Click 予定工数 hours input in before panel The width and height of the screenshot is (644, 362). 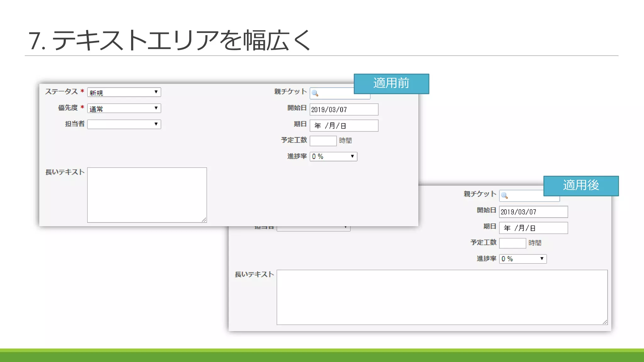click(x=323, y=141)
